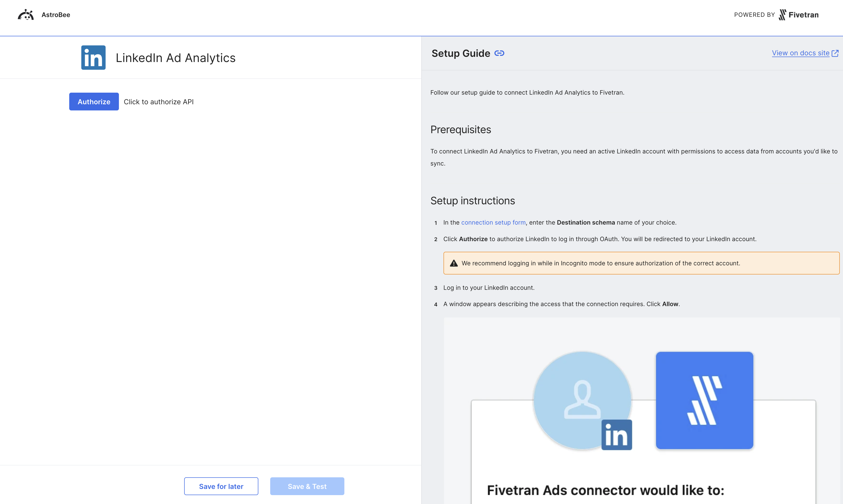The width and height of the screenshot is (843, 504).
Task: Open View on docs site link
Action: (x=800, y=53)
